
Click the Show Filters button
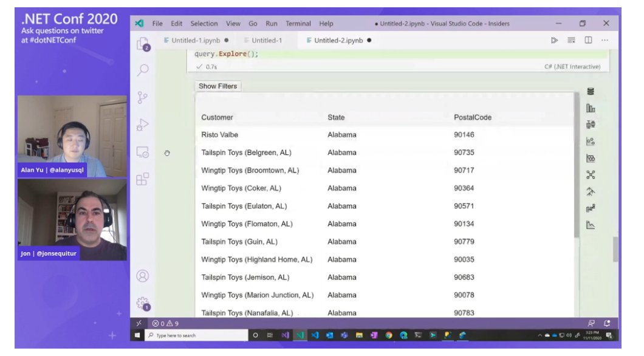(218, 86)
